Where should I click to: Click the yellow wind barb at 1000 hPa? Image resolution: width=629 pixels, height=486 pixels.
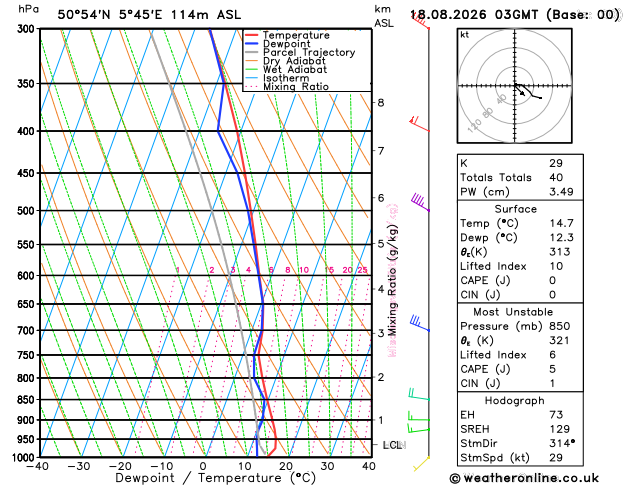pos(422,464)
